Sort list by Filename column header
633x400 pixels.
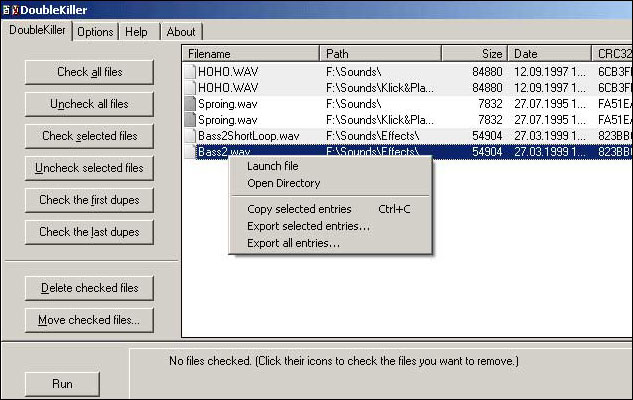[250, 53]
